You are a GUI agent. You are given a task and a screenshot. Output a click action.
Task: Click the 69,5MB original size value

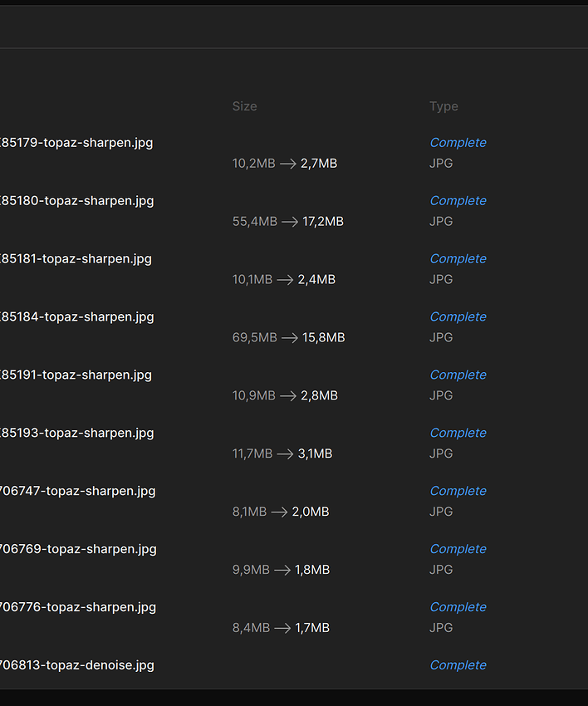coord(254,338)
